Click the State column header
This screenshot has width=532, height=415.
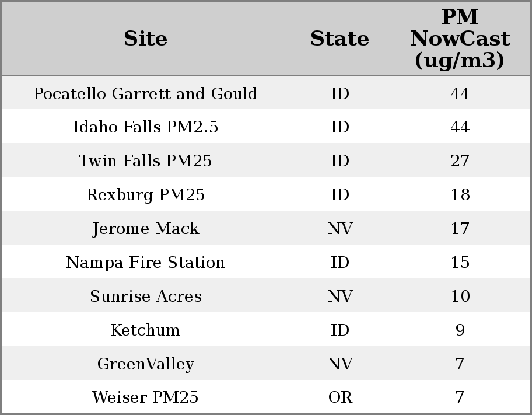(339, 39)
